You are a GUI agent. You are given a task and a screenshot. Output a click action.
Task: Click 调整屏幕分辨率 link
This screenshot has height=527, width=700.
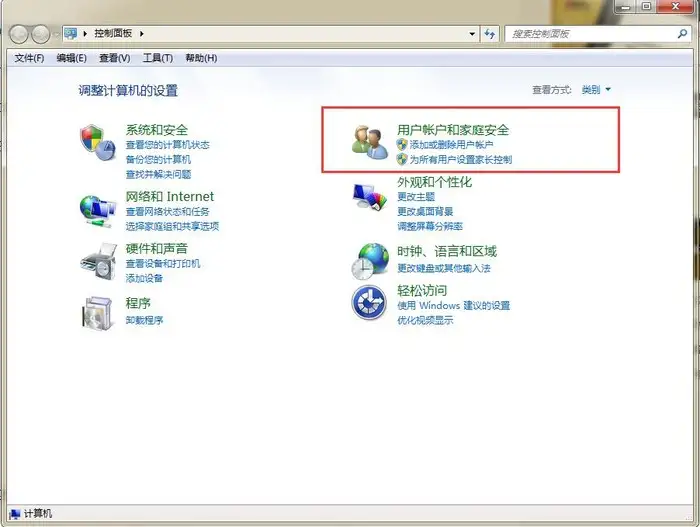tap(430, 226)
